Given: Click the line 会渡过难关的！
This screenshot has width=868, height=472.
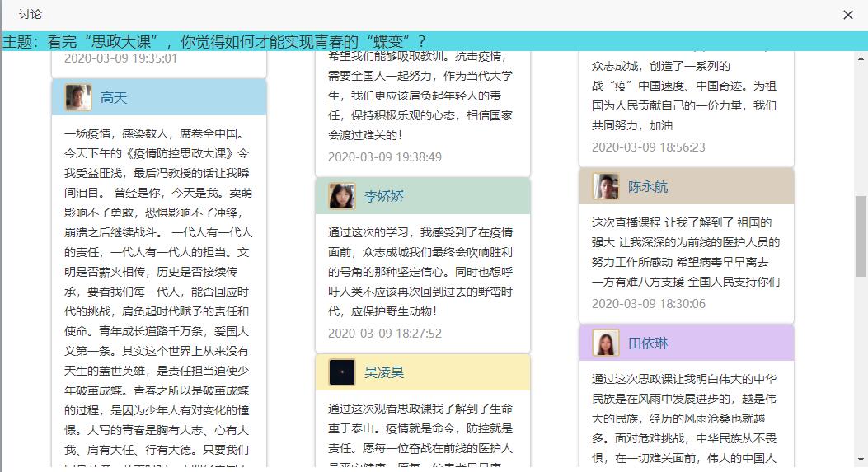Looking at the screenshot, I should (x=365, y=135).
